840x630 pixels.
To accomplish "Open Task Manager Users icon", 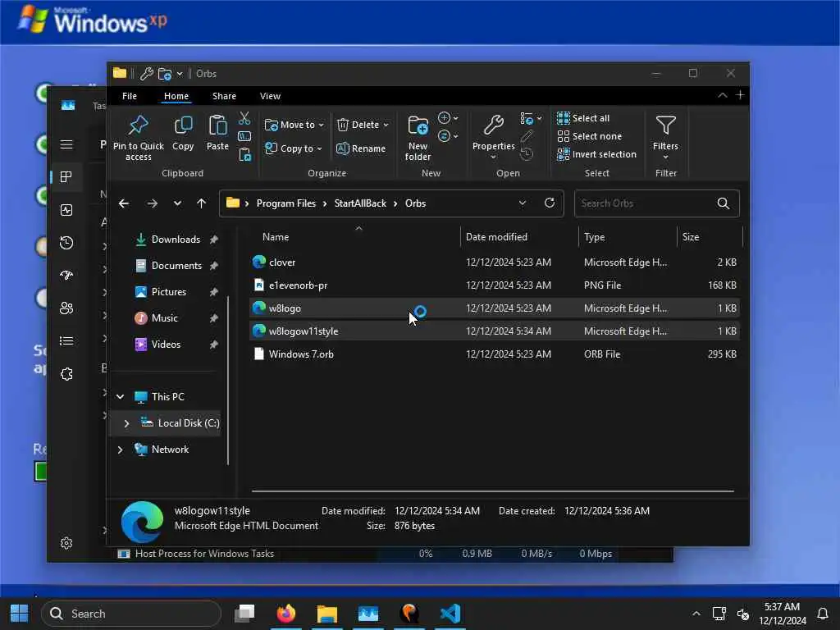I will coord(66,308).
